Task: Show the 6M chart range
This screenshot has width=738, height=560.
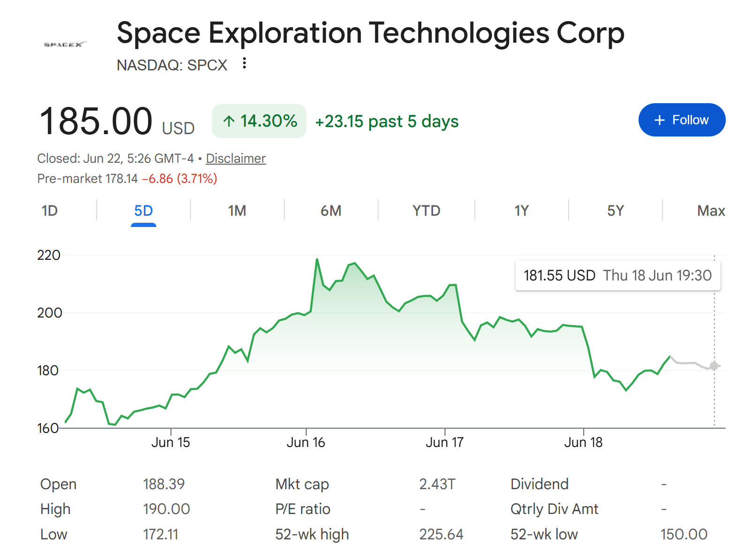Action: coord(331,211)
